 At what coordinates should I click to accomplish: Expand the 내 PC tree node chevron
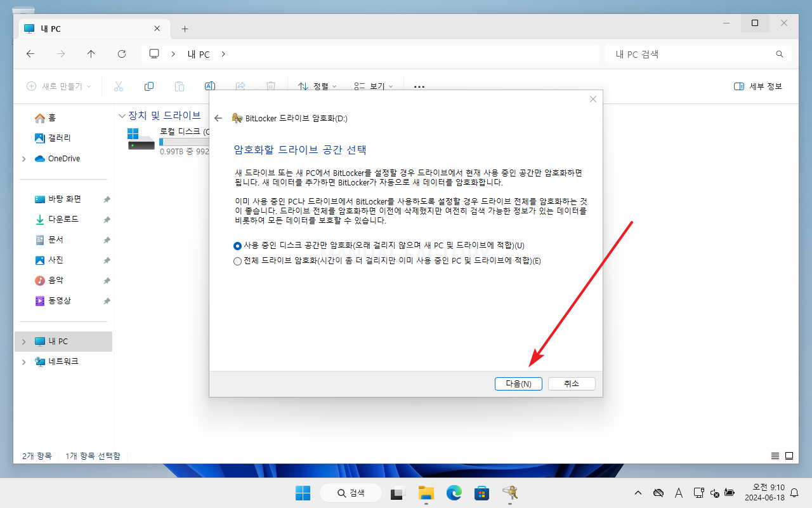(x=24, y=342)
